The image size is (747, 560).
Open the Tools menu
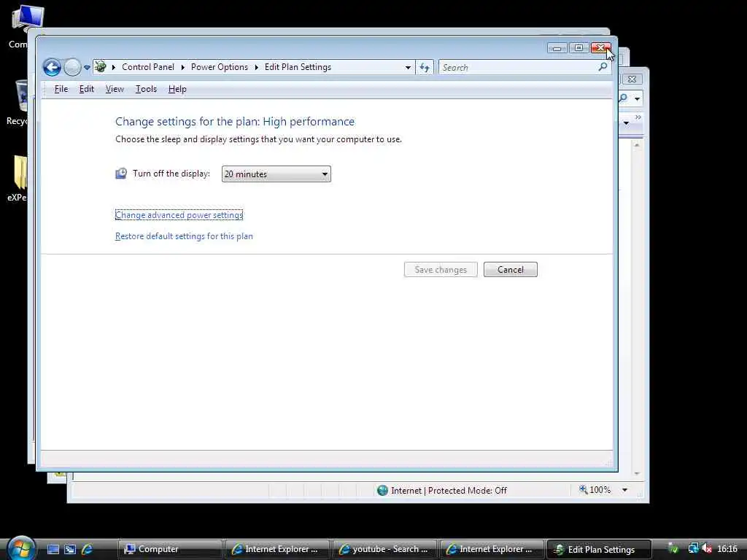pyautogui.click(x=146, y=89)
